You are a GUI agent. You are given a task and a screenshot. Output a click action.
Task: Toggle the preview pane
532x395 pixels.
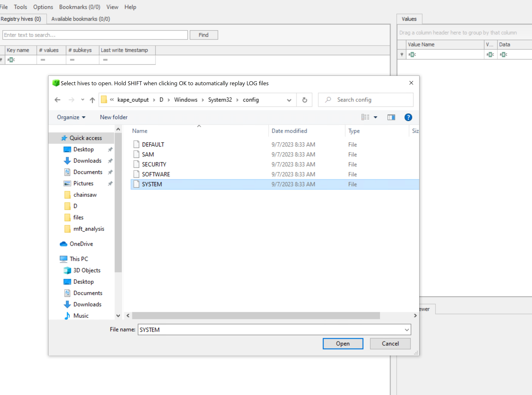[391, 117]
